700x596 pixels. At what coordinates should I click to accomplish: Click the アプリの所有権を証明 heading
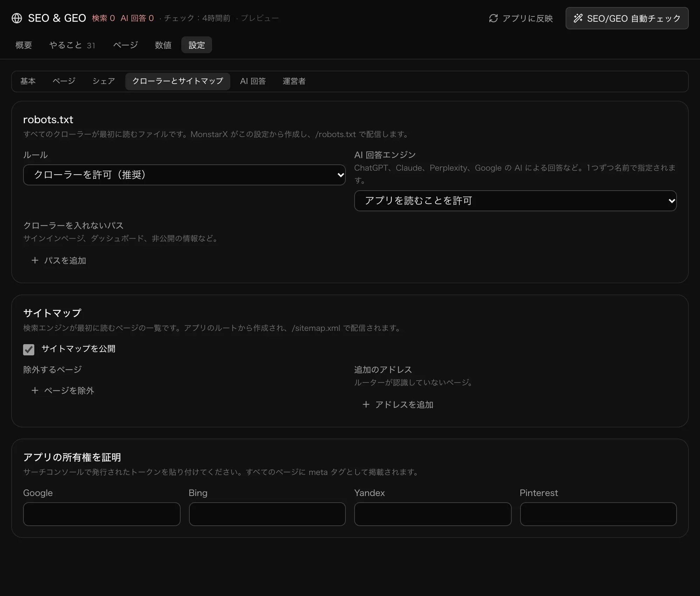pos(72,457)
